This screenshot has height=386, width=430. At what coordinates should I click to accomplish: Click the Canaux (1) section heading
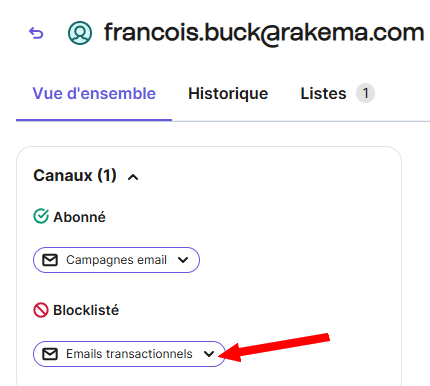[75, 175]
